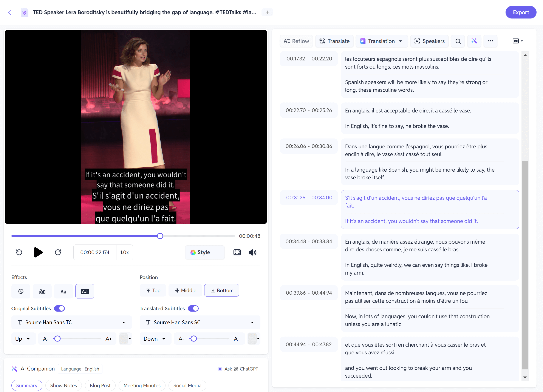Viewport: 543px width, 392px height.
Task: Select Bottom subtitle position
Action: (x=221, y=290)
